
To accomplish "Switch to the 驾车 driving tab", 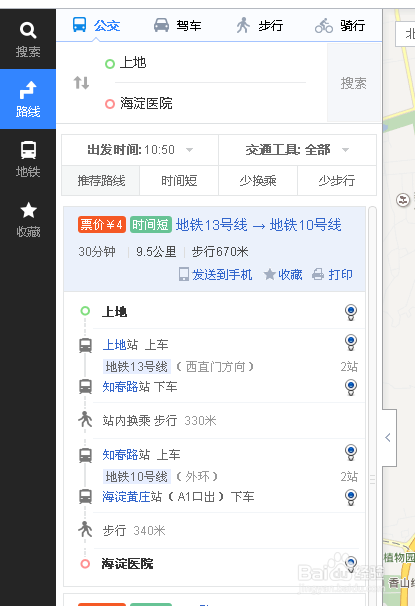I will [177, 26].
